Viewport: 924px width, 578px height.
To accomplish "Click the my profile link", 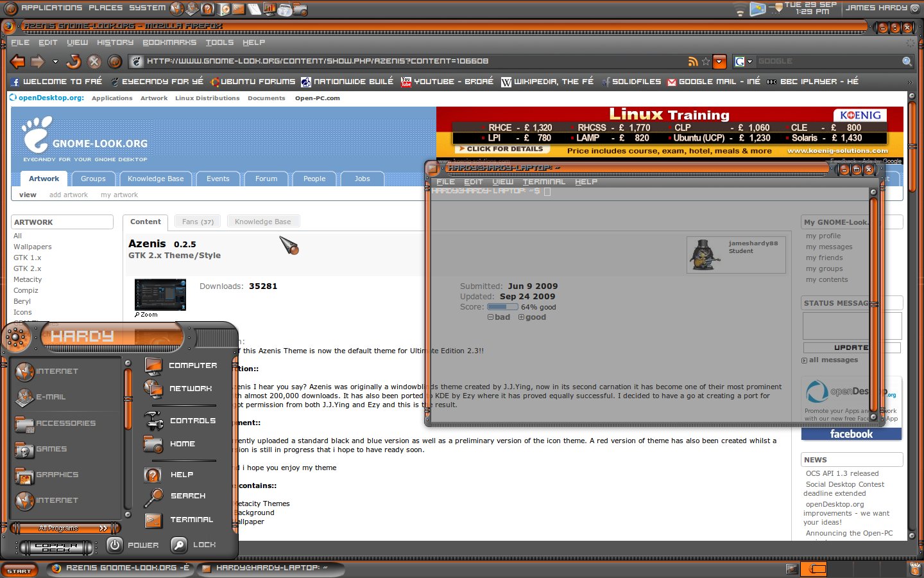I will click(x=823, y=236).
